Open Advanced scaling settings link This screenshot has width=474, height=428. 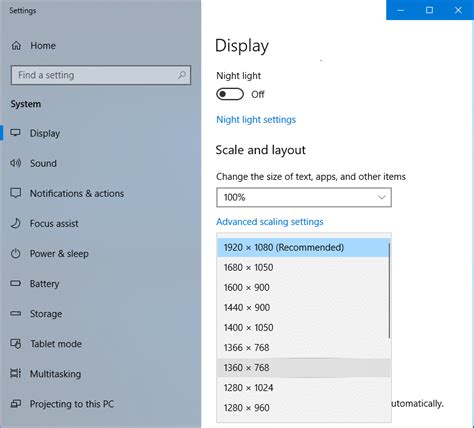(x=270, y=222)
